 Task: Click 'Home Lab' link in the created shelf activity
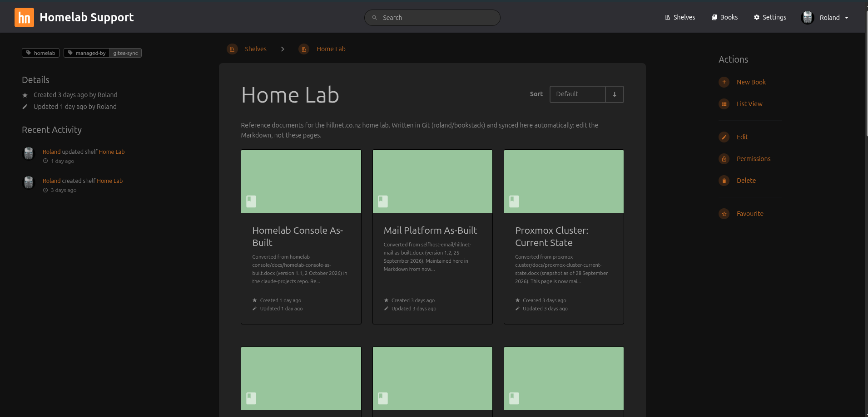point(110,181)
